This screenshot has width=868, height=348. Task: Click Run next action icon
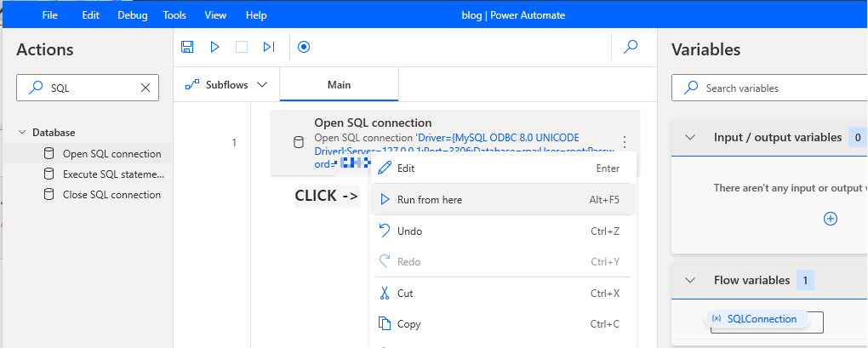269,47
